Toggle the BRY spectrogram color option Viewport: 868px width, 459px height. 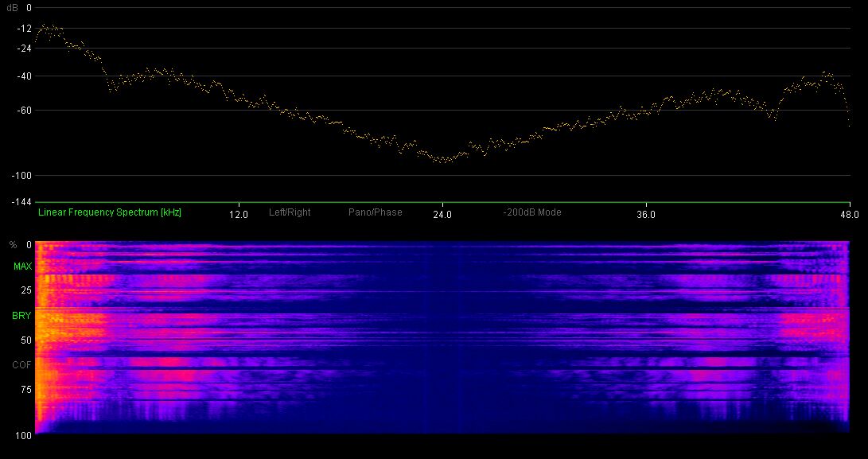[x=23, y=316]
